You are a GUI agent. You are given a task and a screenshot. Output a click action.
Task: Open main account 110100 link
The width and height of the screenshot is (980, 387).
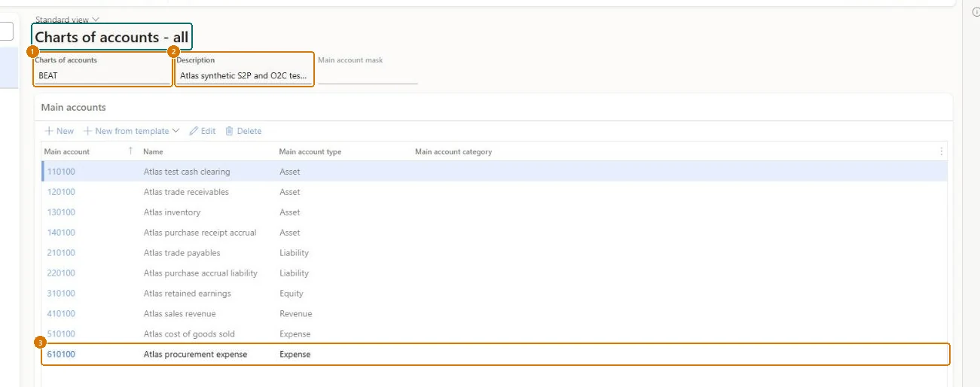pyautogui.click(x=61, y=172)
